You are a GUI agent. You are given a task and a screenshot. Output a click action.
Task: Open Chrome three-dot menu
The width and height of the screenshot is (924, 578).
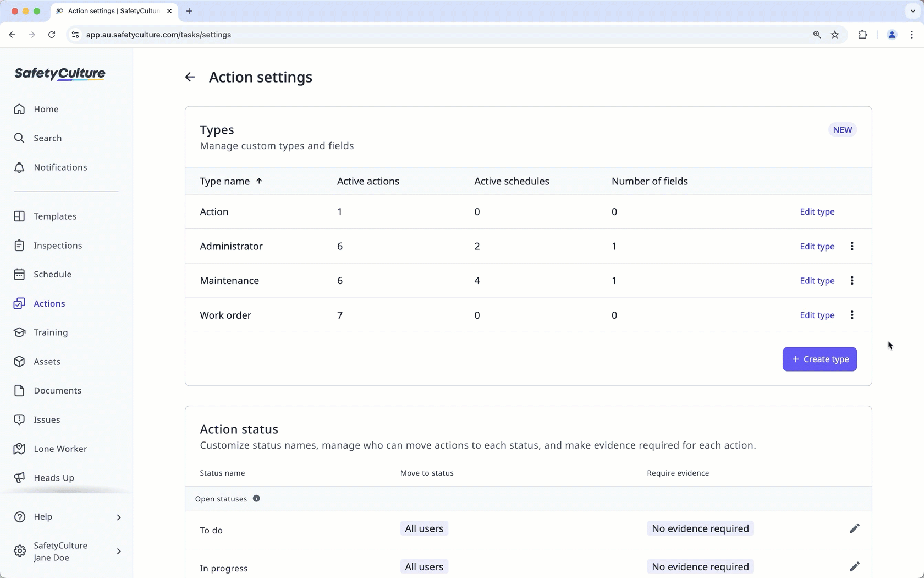point(912,35)
